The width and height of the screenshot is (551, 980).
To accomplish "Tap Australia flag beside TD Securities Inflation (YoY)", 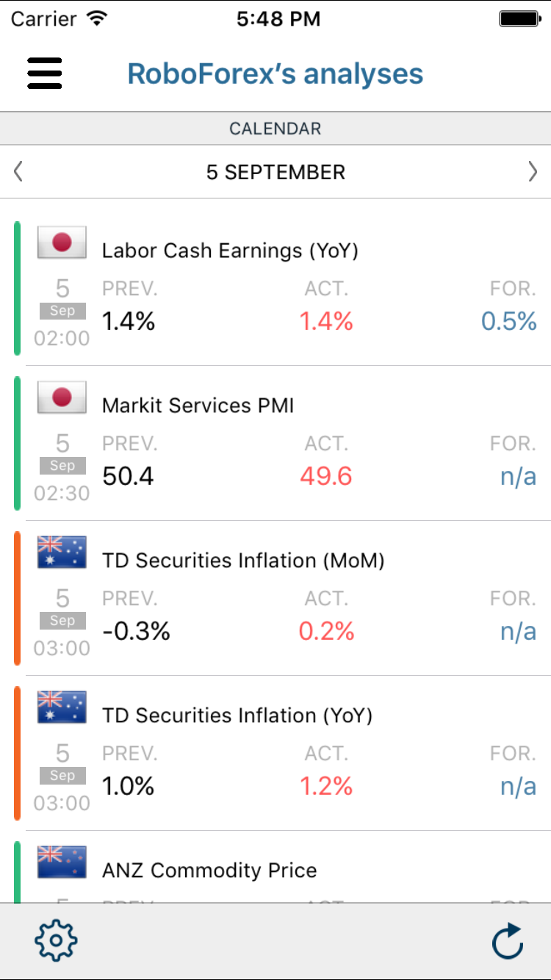I will tap(62, 707).
